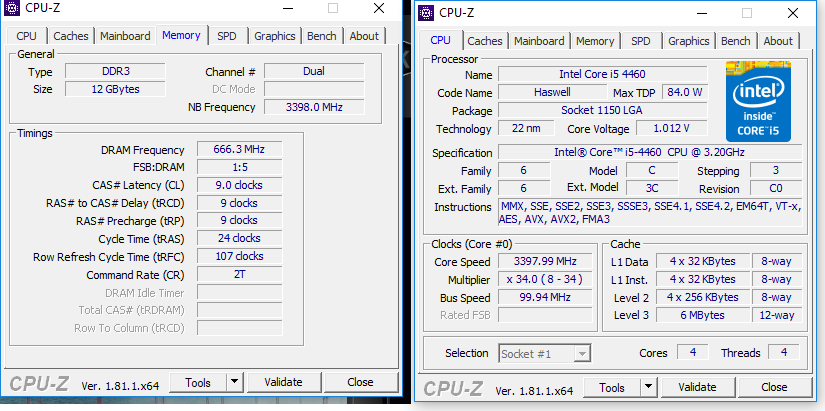Open the Mainboard tab in the right CPU window
Viewport: 825px width, 411px height.
click(539, 41)
